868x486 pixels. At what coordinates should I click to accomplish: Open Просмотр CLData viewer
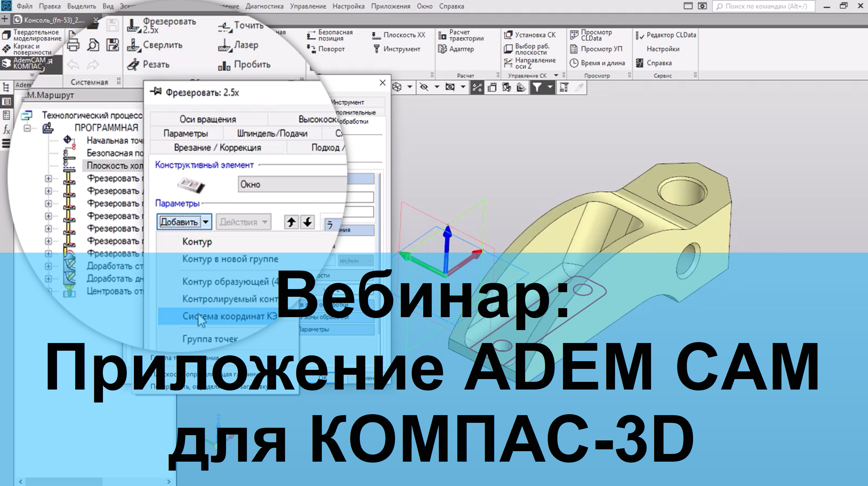(x=591, y=35)
